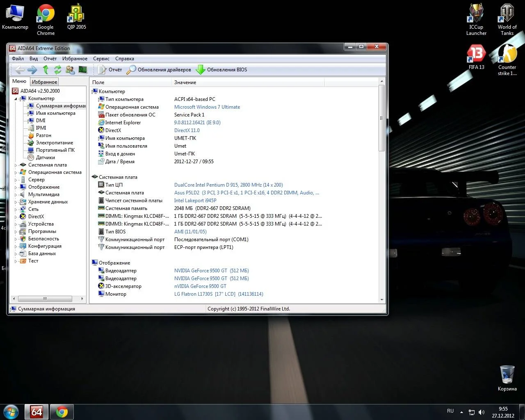This screenshot has height=420, width=525.
Task: Collapse the Компьютер tree node
Action: coord(16,99)
